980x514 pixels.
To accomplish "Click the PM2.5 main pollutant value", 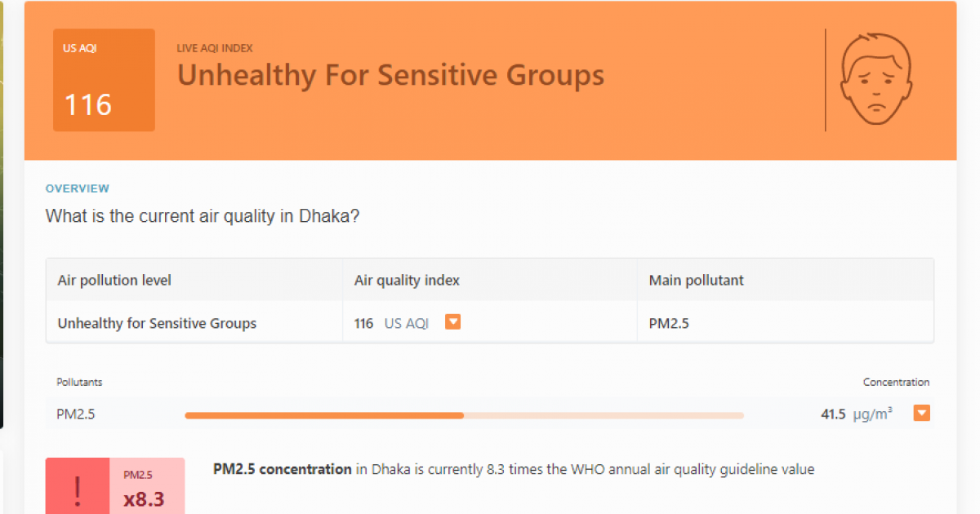I will (666, 322).
